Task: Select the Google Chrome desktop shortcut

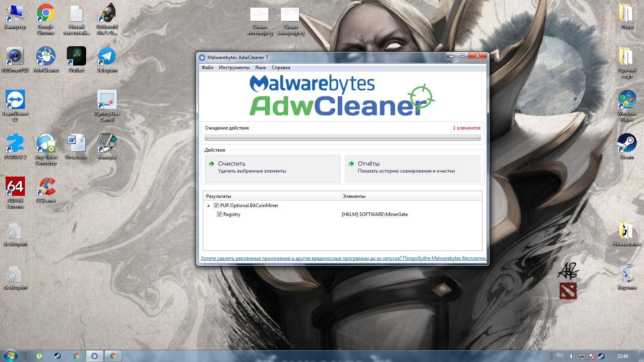Action: 46,19
